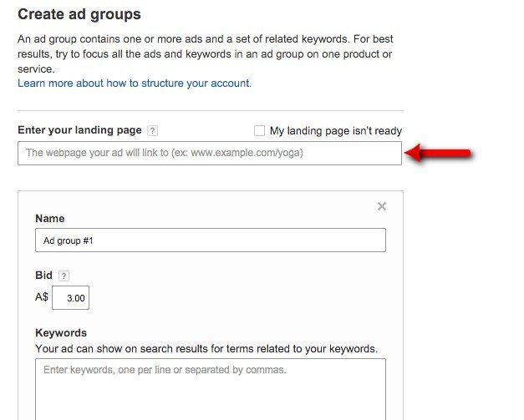Screen dimensions: 524x420
Task: Select the Ad group #1 name field
Action: point(211,240)
